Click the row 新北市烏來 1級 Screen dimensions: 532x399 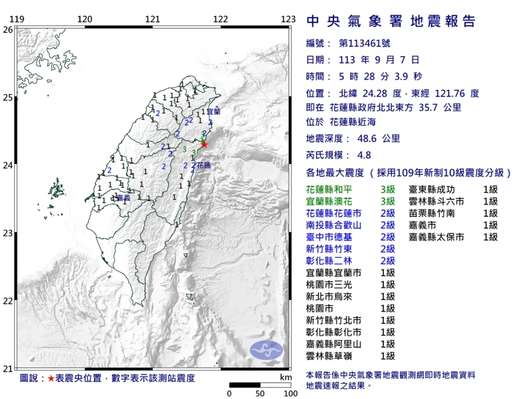click(x=351, y=297)
